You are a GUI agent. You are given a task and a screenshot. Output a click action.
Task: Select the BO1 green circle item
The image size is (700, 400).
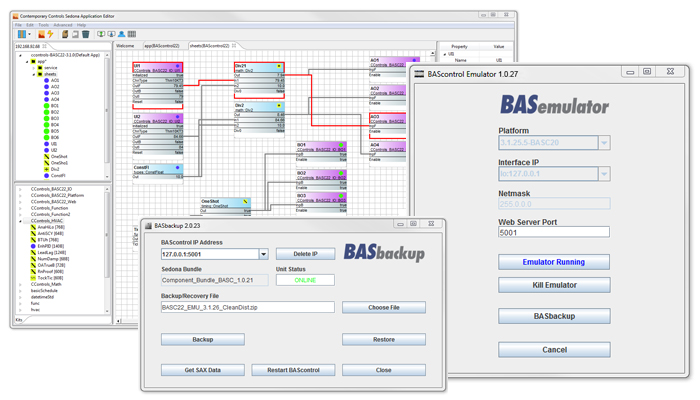tap(46, 106)
